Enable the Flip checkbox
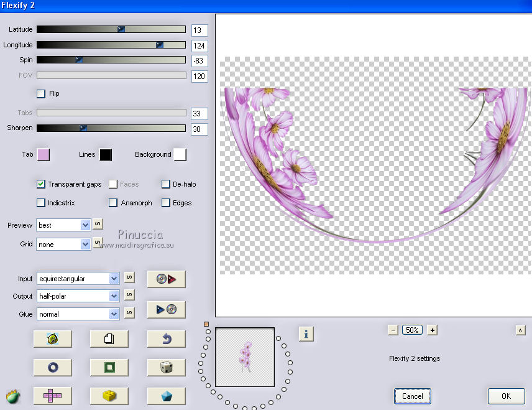532x410 pixels. [x=41, y=94]
